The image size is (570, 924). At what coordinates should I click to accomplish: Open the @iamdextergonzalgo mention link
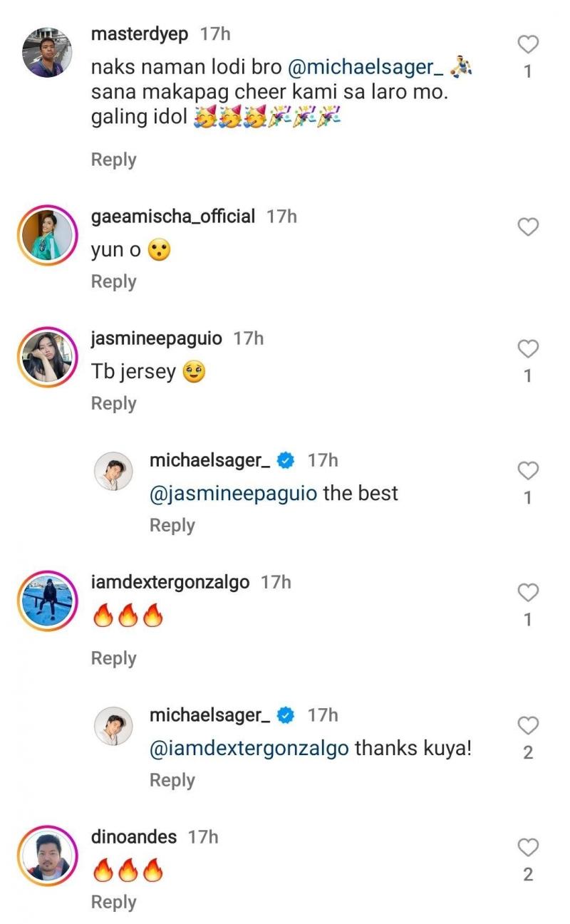[x=249, y=749]
